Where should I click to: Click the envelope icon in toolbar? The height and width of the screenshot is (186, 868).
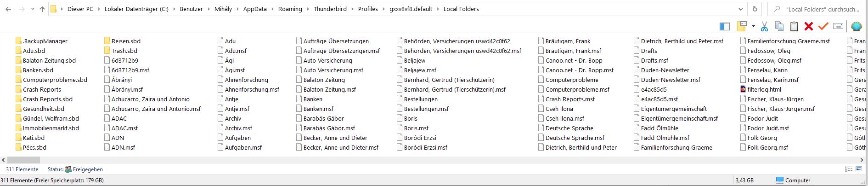pyautogui.click(x=838, y=27)
